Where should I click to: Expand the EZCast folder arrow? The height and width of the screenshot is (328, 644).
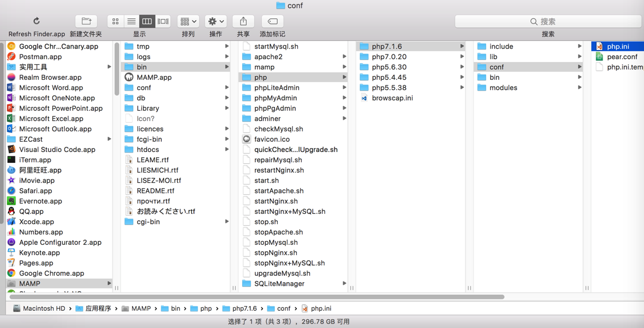(x=109, y=139)
